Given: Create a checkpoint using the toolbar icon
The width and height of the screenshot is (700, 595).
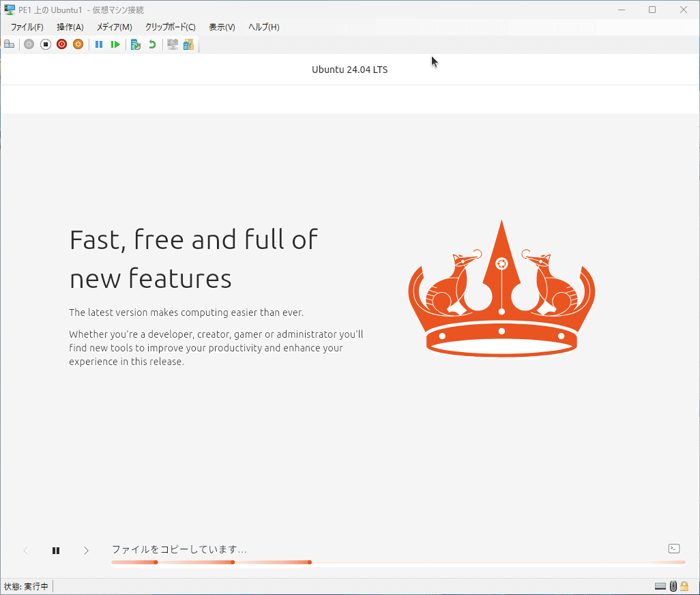Looking at the screenshot, I should pyautogui.click(x=136, y=44).
